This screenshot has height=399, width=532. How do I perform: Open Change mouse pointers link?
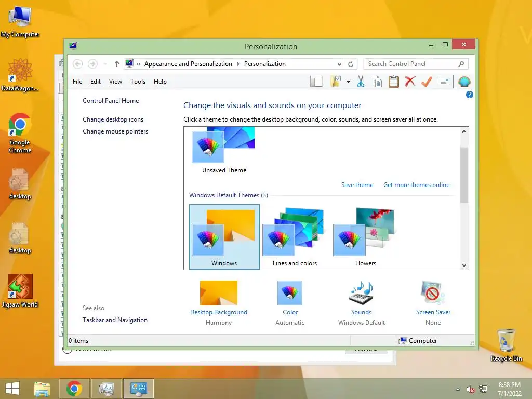pos(115,131)
